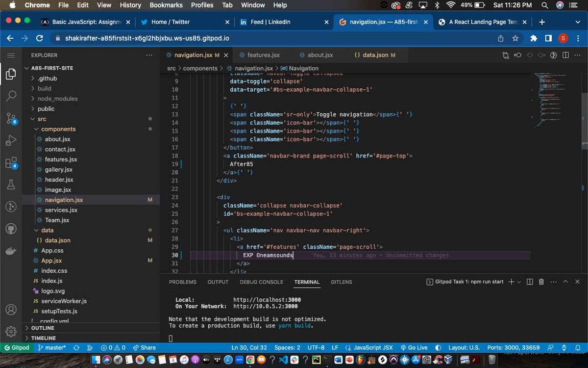This screenshot has height=368, width=588.
Task: Toggle Chrome side panel icon
Action: (548, 38)
